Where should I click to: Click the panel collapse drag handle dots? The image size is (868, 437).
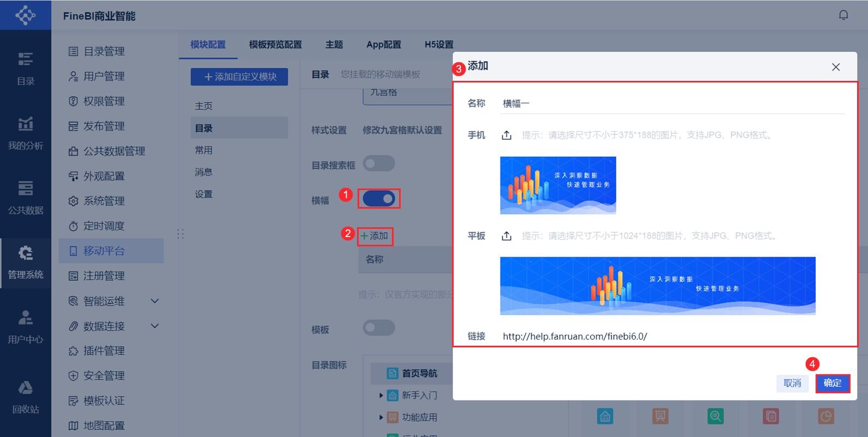coord(180,234)
